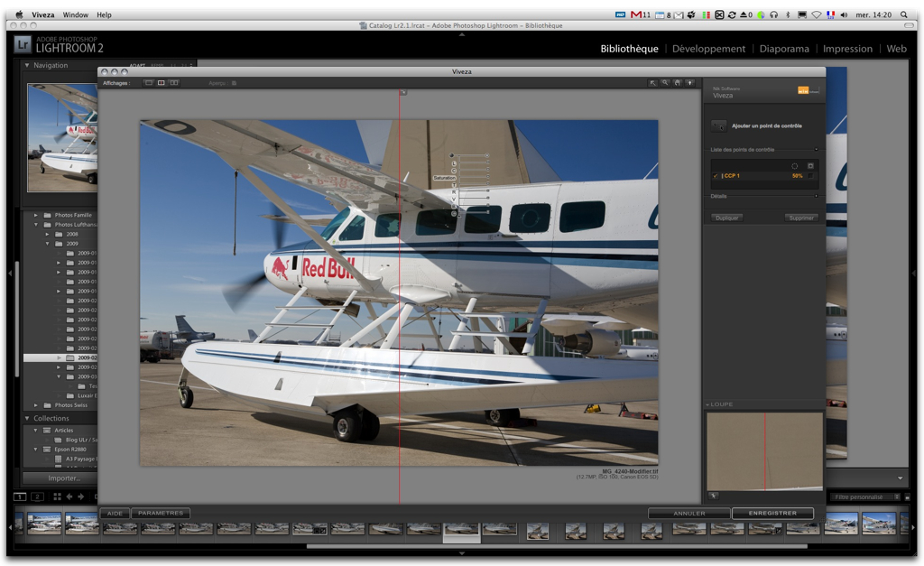Collapse the Articles collection set
Viewport: 924px width, 566px height.
[x=36, y=431]
